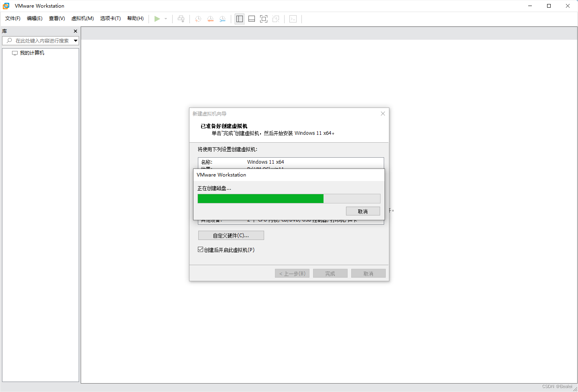Viewport: 578px width, 392px height.
Task: Click the 将使用下列设置创建虚拟机 text
Action: click(228, 149)
